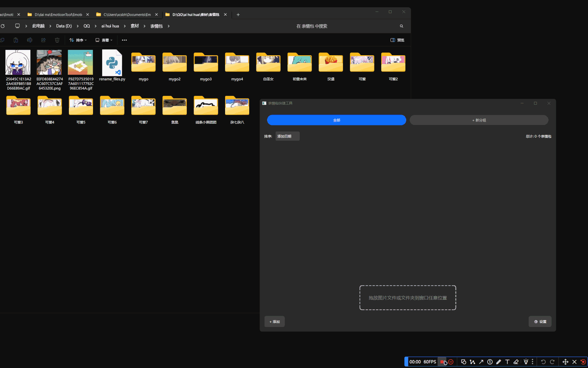Click the + 新分组 new group button

pyautogui.click(x=479, y=120)
